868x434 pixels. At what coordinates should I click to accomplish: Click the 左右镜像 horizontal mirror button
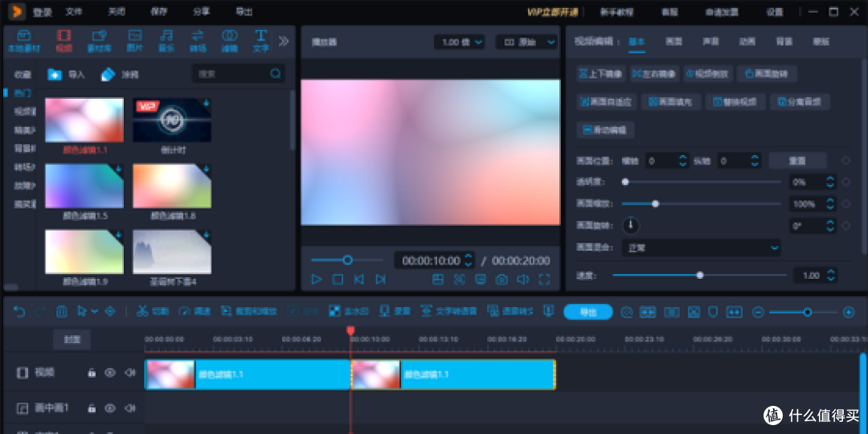point(655,74)
